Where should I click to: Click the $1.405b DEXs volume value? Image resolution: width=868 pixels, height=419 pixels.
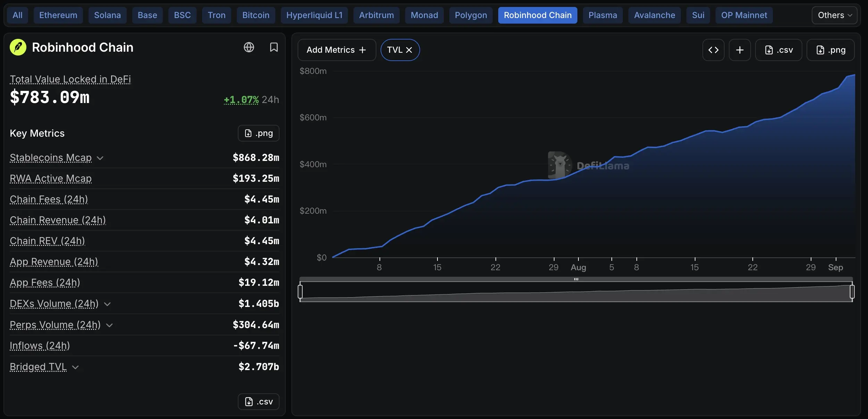coord(259,304)
